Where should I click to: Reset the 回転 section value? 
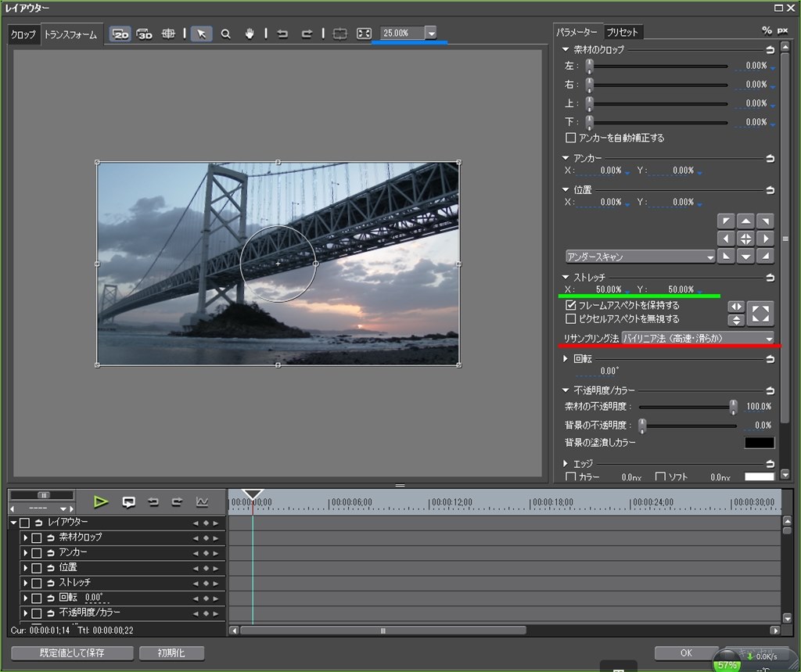point(770,359)
